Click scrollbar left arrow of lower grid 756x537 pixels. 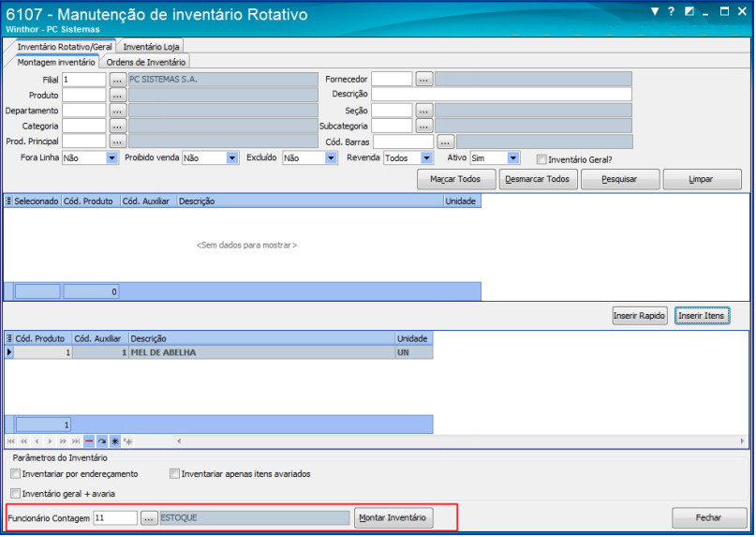[x=179, y=441]
